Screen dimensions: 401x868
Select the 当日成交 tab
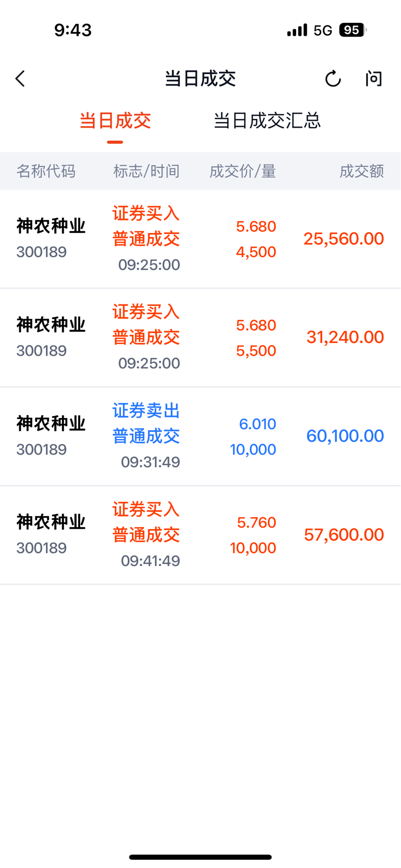pos(115,121)
